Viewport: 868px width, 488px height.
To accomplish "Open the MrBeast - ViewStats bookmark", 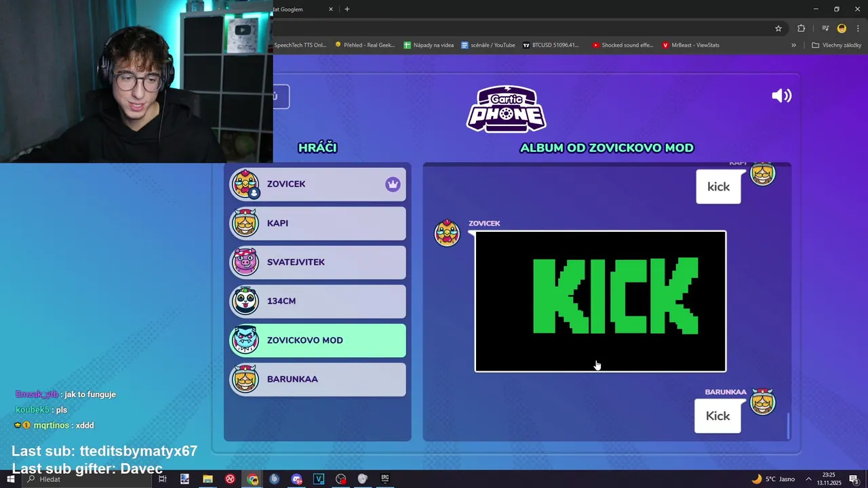I will tap(691, 45).
